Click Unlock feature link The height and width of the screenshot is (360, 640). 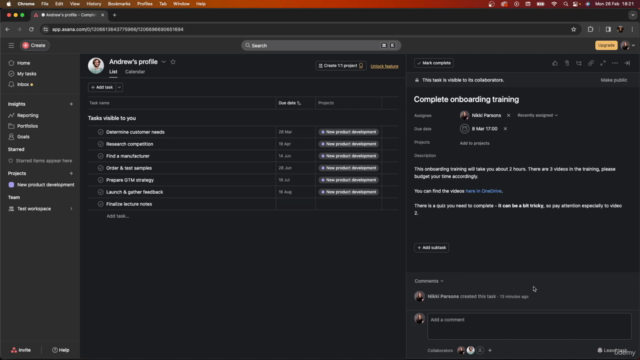(x=384, y=66)
